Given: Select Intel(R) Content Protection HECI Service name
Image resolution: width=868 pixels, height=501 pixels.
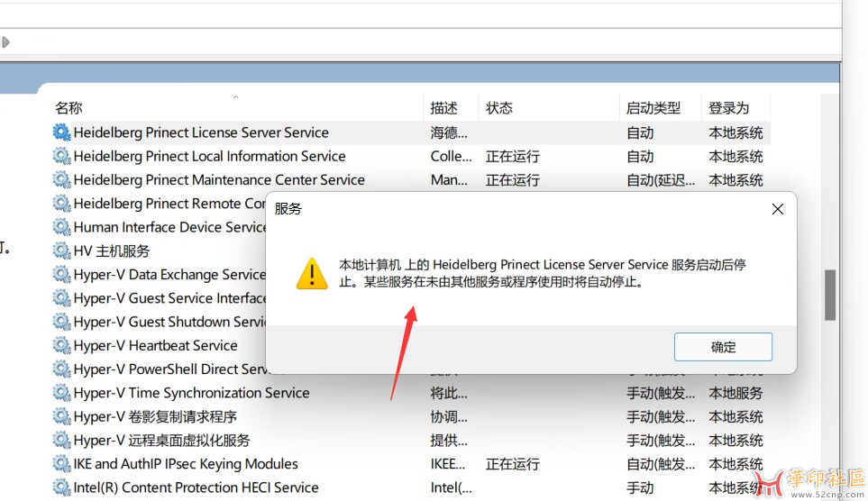Looking at the screenshot, I should [196, 487].
